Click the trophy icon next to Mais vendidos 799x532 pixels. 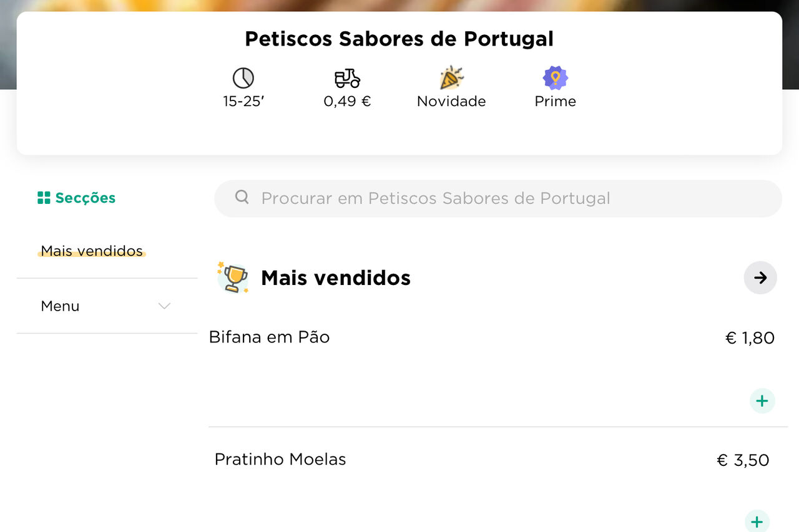(x=232, y=278)
